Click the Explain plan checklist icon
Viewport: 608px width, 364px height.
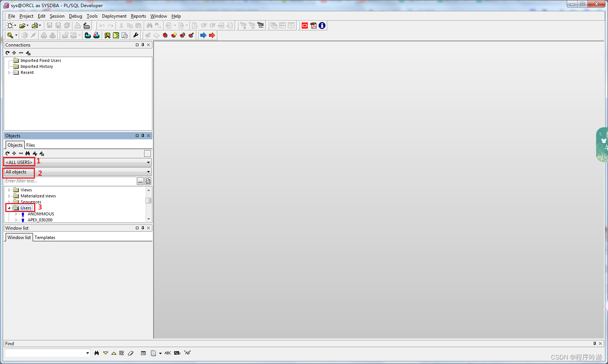pyautogui.click(x=116, y=35)
